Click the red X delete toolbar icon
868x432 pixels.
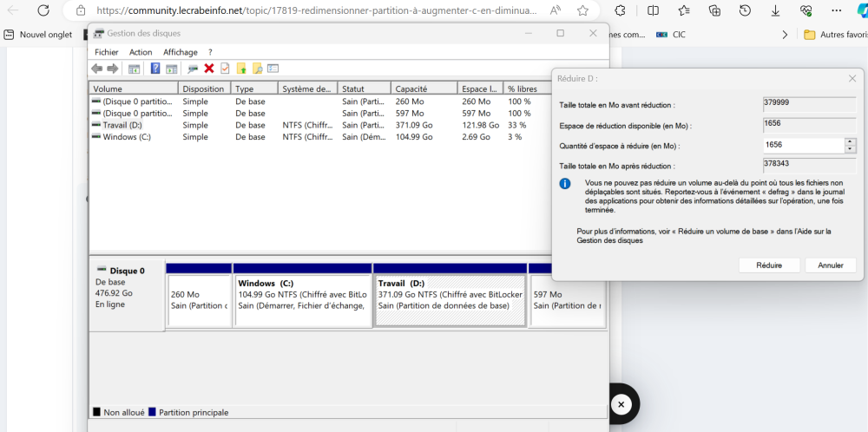(208, 69)
